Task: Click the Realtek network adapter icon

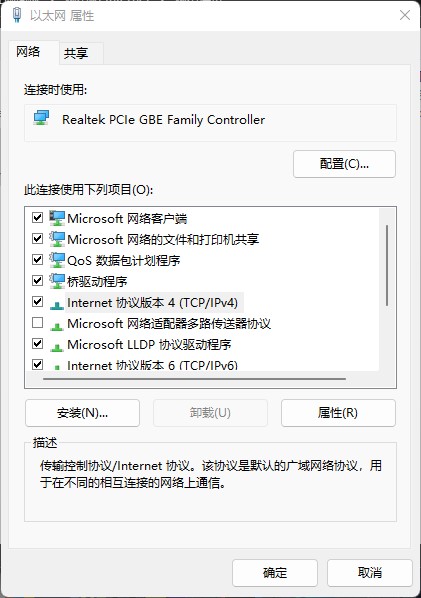Action: [41, 118]
